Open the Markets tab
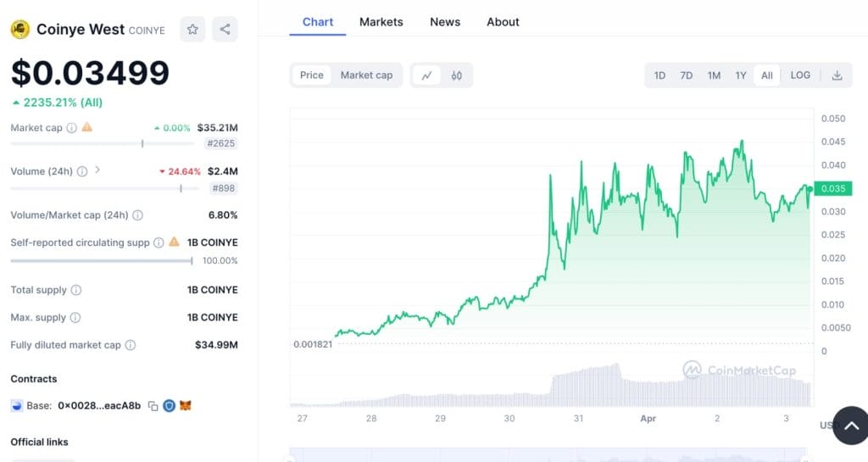The image size is (868, 462). [381, 22]
